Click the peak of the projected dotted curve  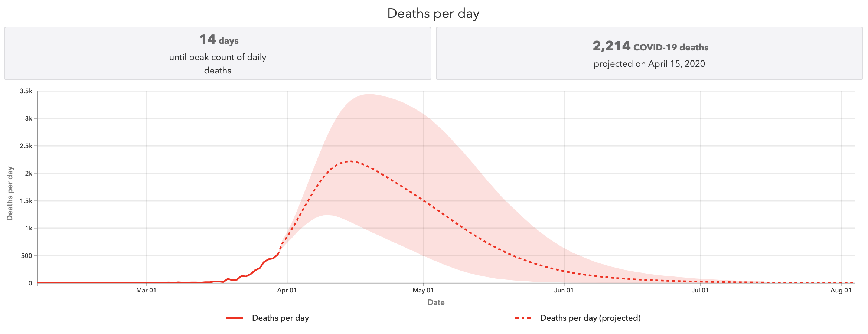(349, 161)
